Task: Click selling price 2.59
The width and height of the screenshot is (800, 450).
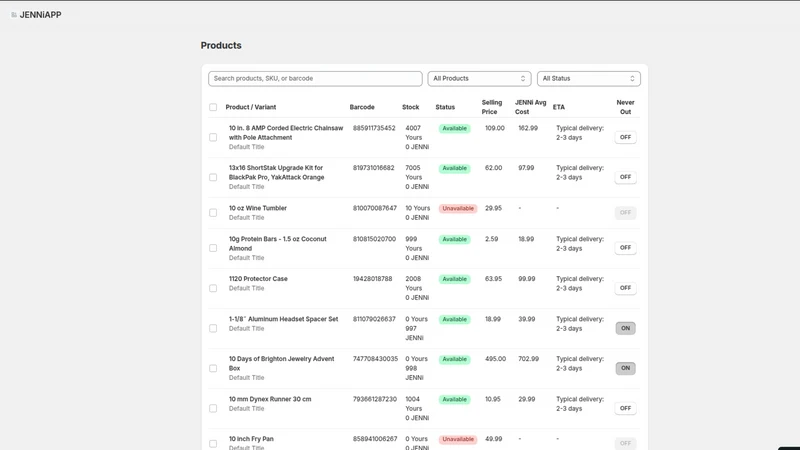Action: click(x=491, y=239)
